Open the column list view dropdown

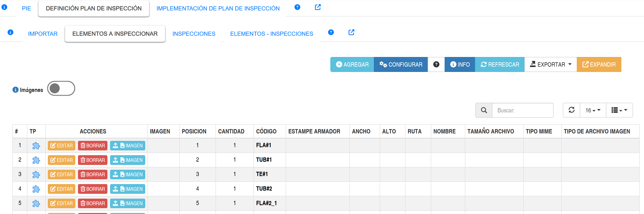coord(619,110)
